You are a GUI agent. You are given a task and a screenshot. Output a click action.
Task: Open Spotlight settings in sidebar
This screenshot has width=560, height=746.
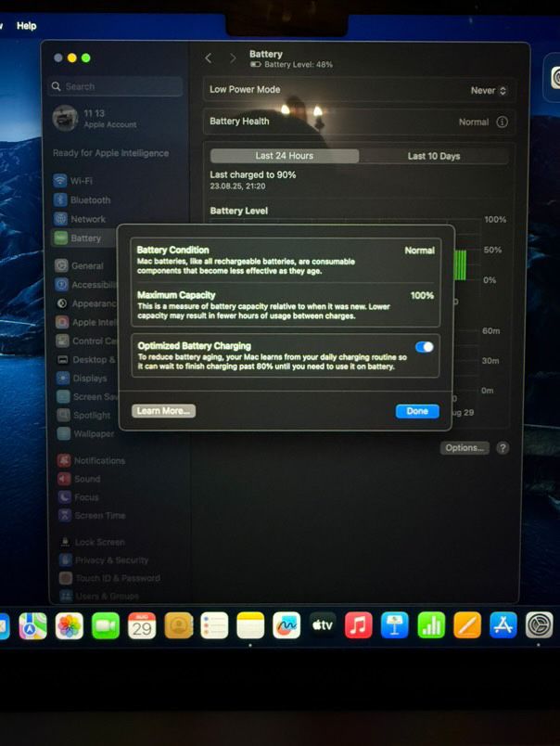coord(83,415)
